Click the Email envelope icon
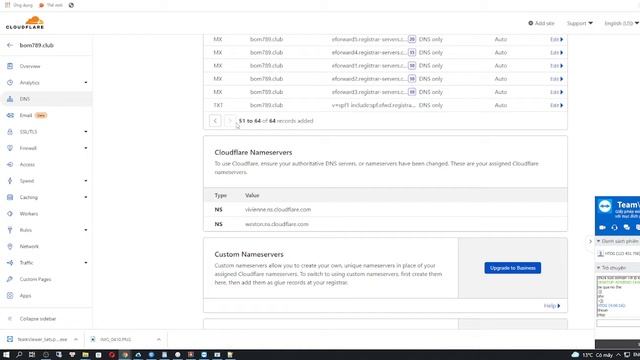Image resolution: width=640 pixels, height=360 pixels. pyautogui.click(x=10, y=116)
